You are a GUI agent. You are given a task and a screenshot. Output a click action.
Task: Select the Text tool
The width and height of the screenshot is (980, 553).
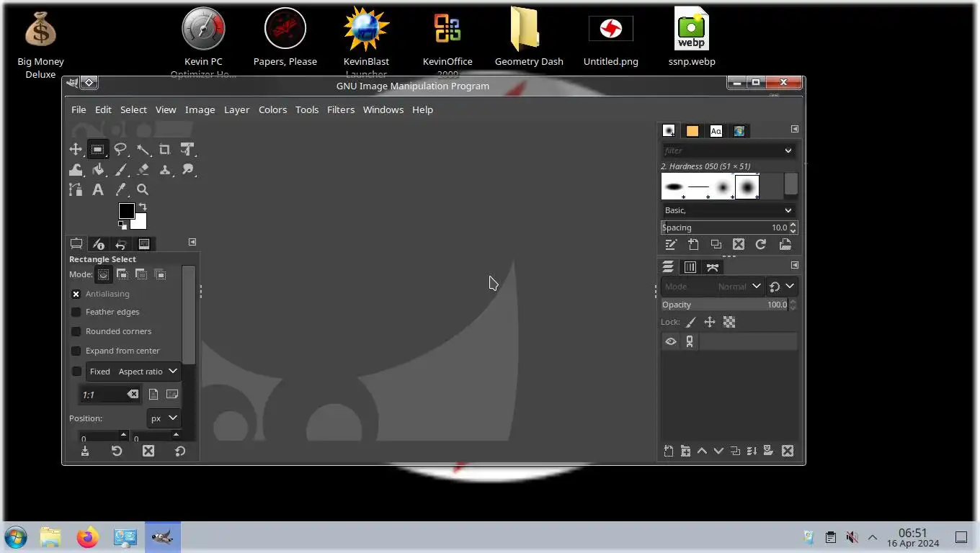pos(98,190)
